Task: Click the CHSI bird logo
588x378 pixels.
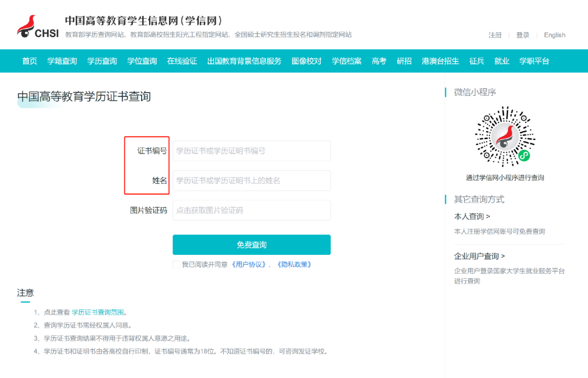Action: (38, 27)
